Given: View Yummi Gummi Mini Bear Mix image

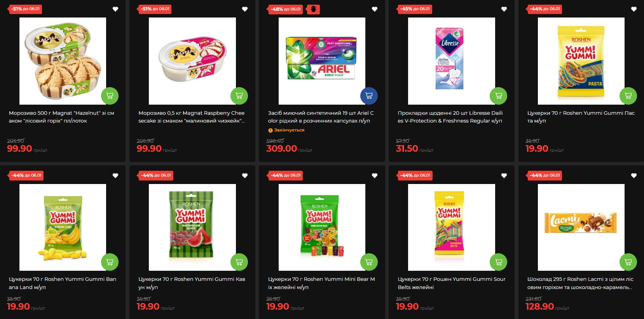Looking at the screenshot, I should [x=322, y=227].
